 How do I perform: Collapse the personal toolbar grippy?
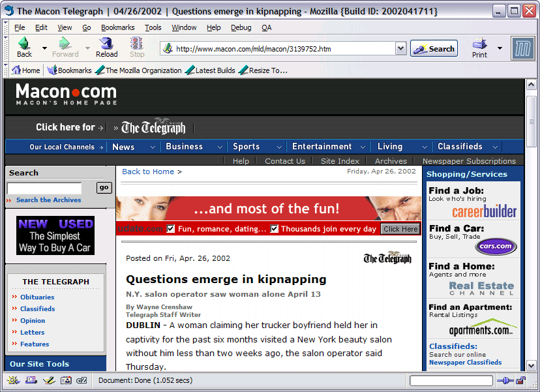(x=5, y=70)
